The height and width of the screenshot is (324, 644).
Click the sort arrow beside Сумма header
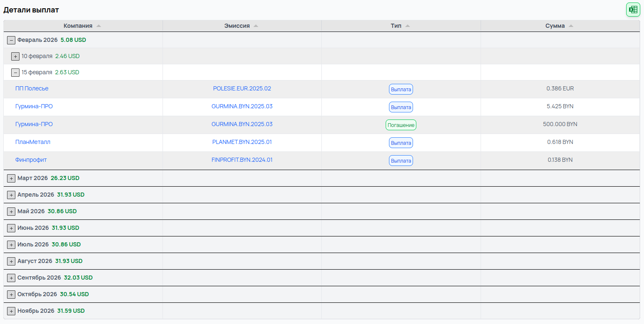pos(571,25)
